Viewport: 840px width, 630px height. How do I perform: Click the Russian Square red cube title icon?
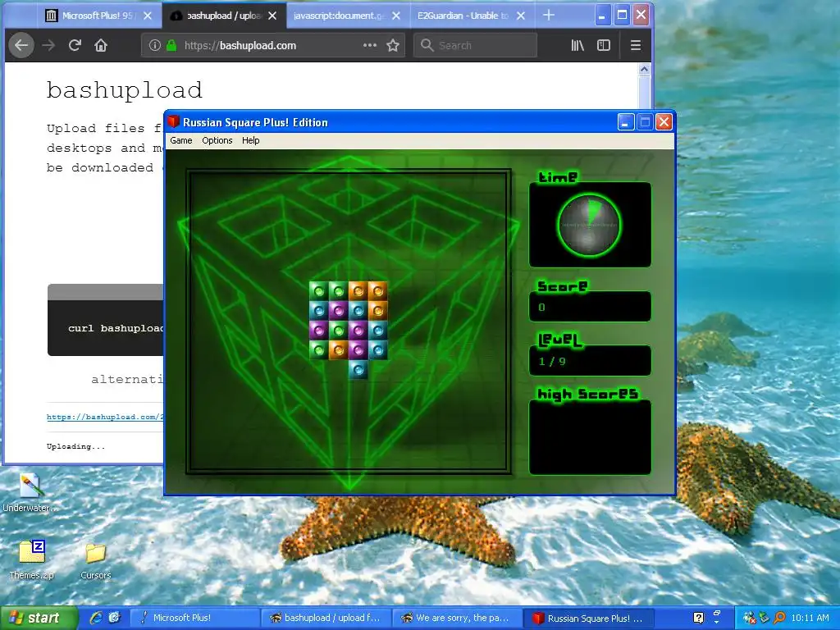point(173,121)
